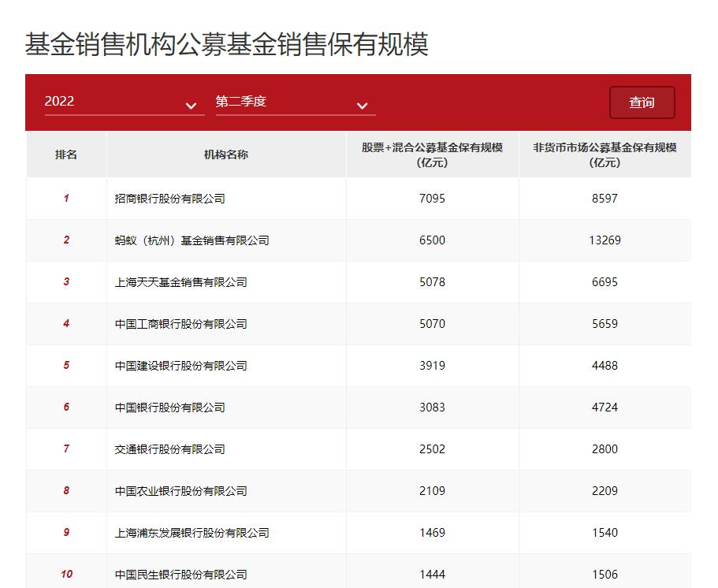Click rank number 8 cell
The width and height of the screenshot is (718, 588).
66,491
